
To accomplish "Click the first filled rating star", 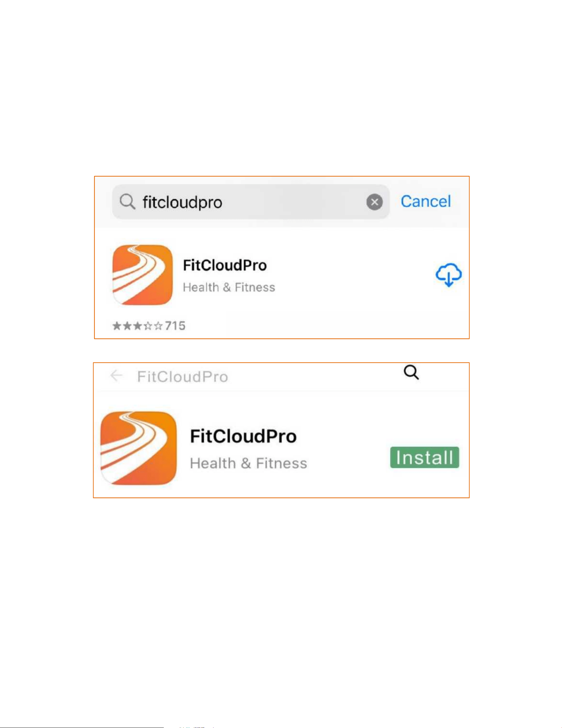I will (x=117, y=325).
